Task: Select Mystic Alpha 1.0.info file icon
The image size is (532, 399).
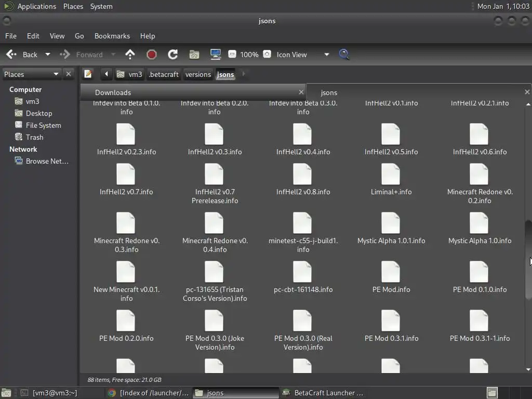Action: (x=479, y=223)
